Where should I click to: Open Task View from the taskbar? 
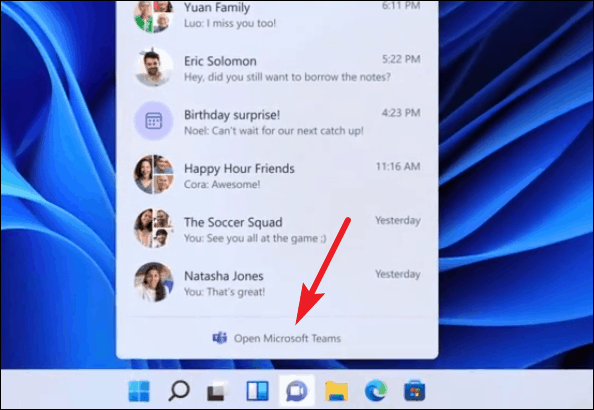pyautogui.click(x=217, y=391)
